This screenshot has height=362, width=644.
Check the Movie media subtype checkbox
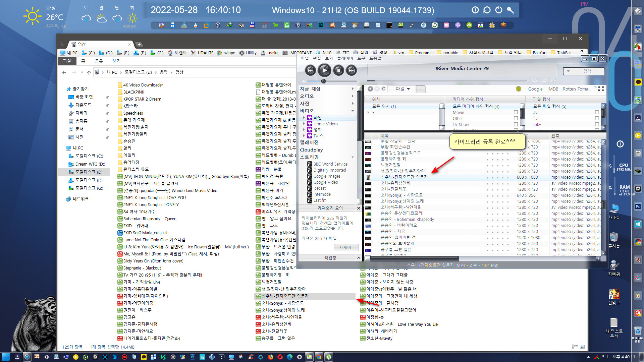(x=516, y=112)
